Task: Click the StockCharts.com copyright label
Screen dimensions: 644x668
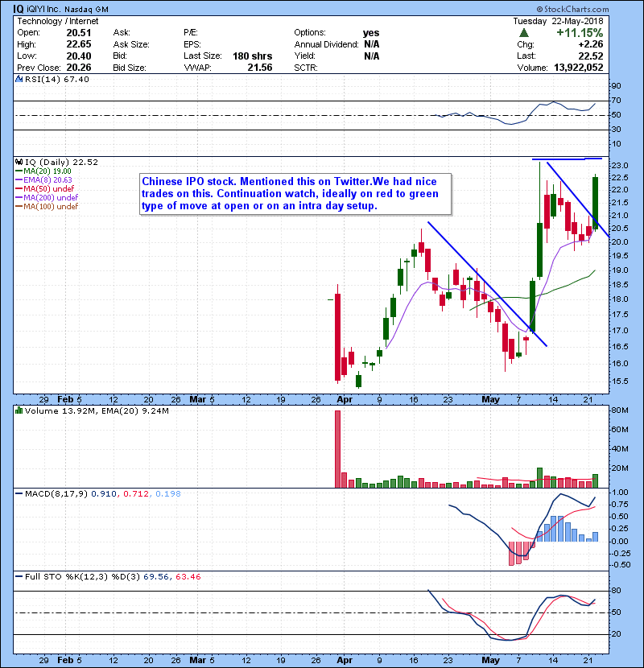Action: 573,9
